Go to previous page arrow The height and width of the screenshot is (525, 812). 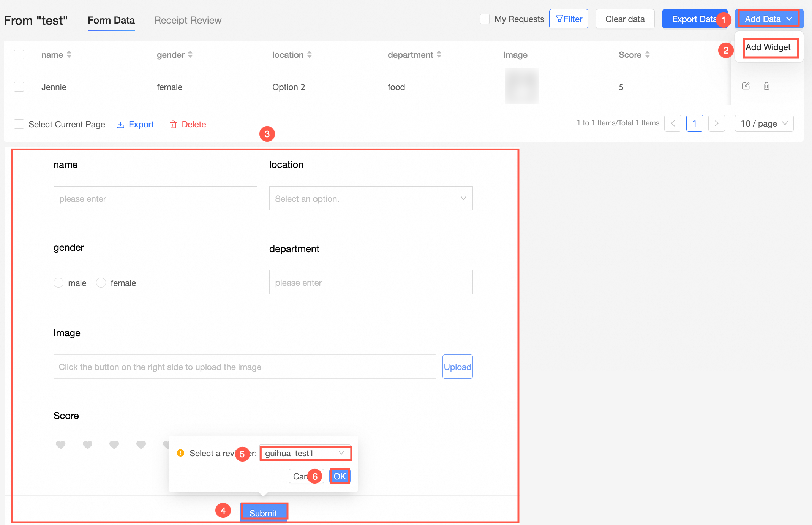click(673, 123)
